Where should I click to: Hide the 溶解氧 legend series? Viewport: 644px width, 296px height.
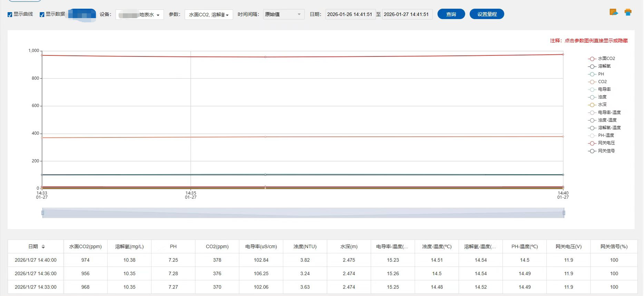coord(600,66)
